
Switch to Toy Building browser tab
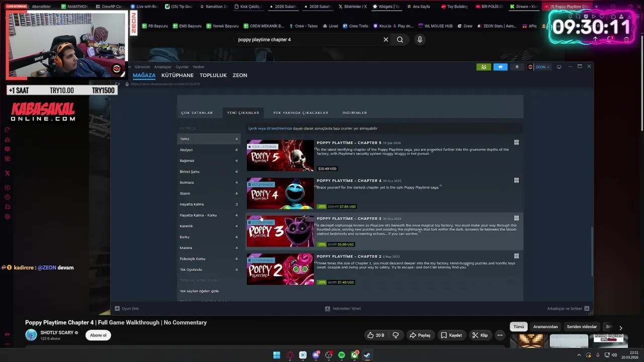454,7
